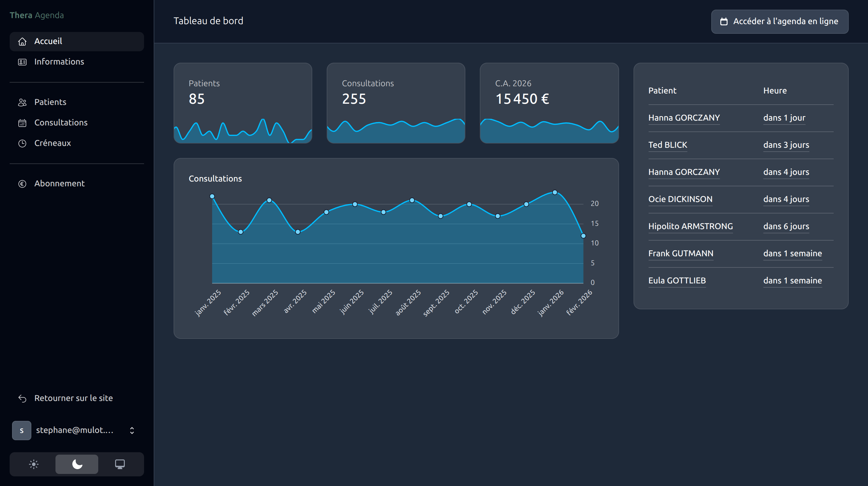Go to the Abonnement menu item
Screen dimensions: 868x486
(59, 183)
